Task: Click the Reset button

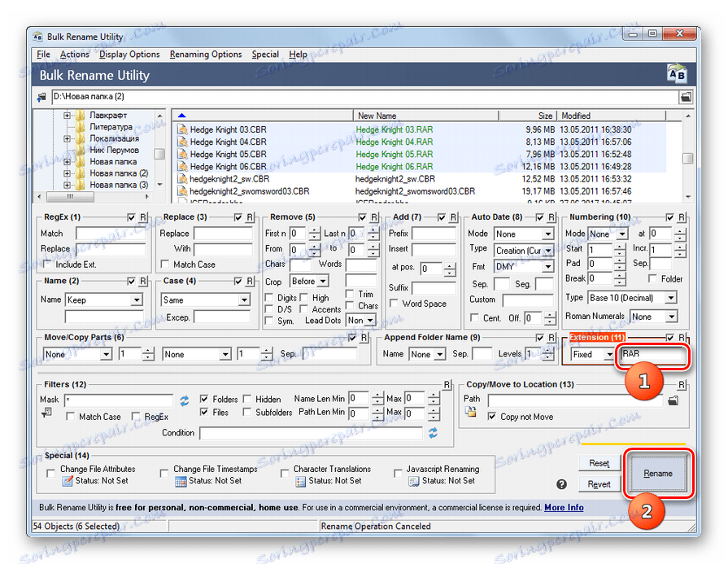Action: 599,463
